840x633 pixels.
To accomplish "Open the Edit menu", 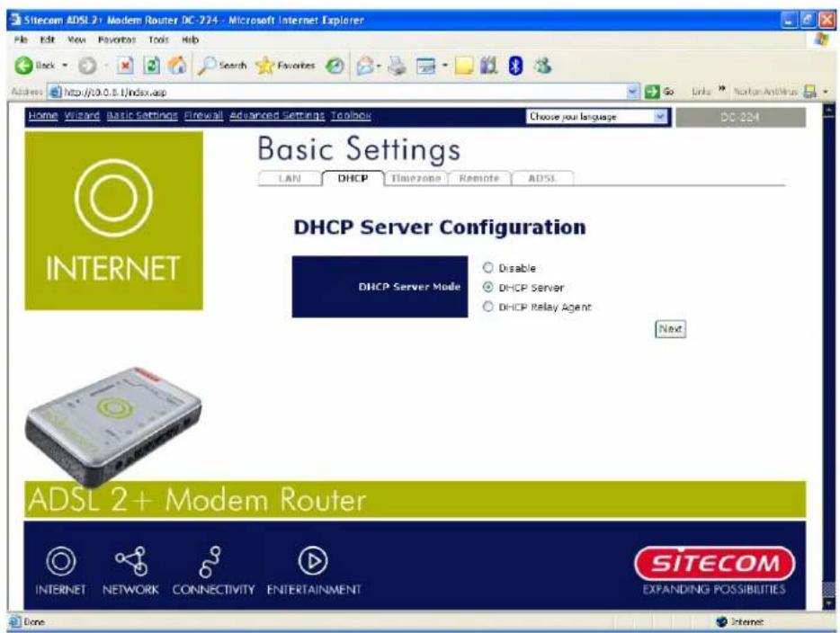I will pos(47,40).
